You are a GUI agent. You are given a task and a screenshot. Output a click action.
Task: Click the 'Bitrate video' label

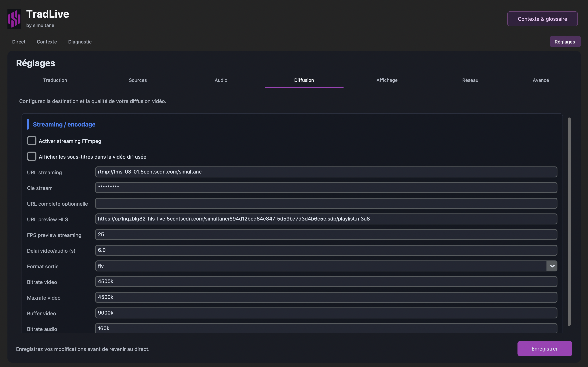tap(42, 282)
